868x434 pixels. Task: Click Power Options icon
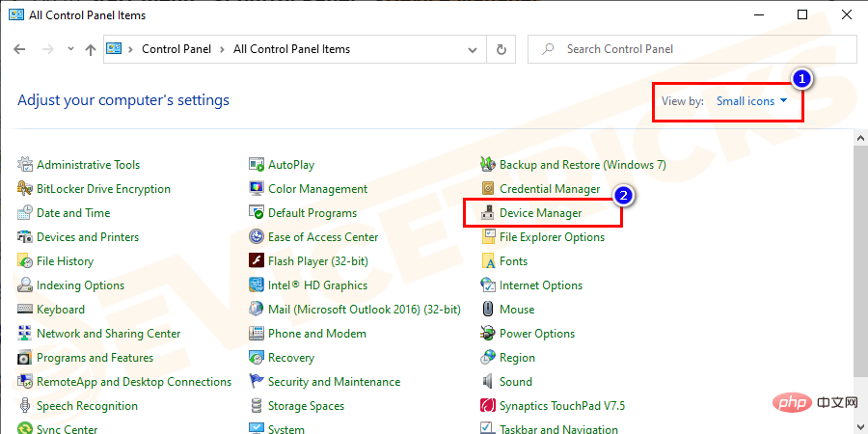(x=488, y=334)
